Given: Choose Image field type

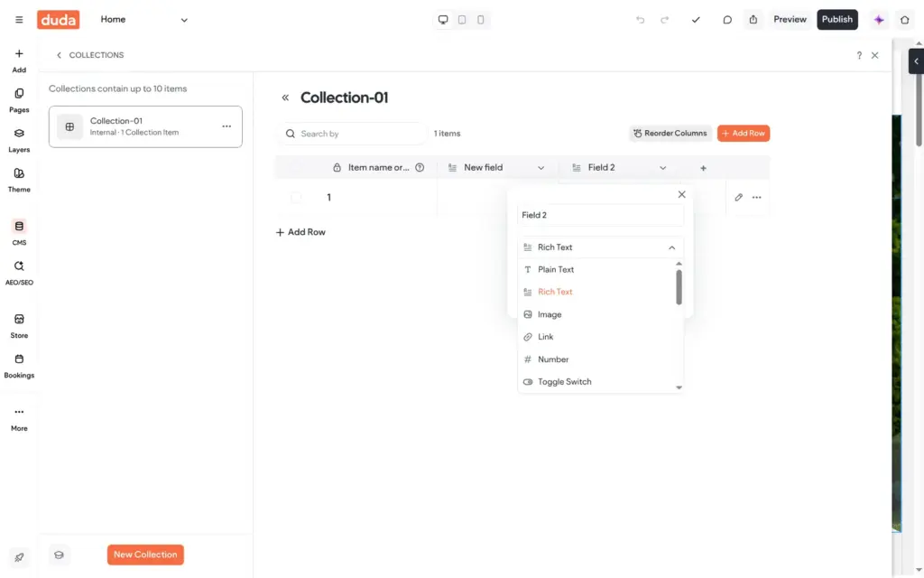Looking at the screenshot, I should point(597,314).
